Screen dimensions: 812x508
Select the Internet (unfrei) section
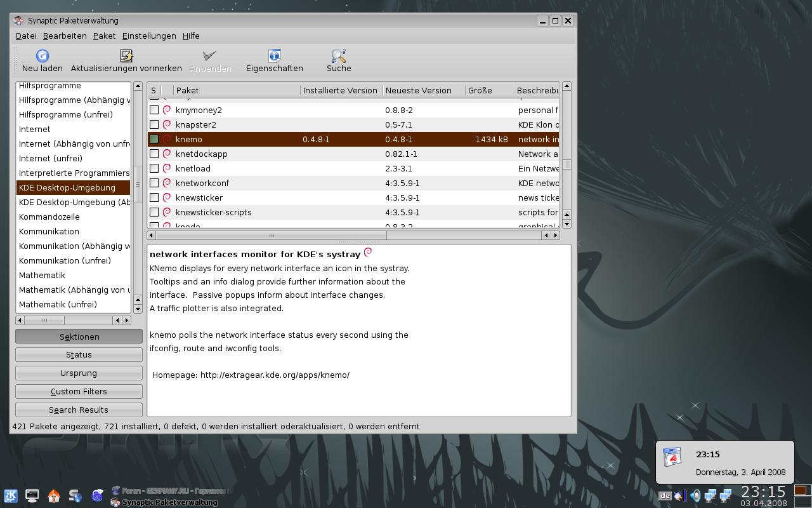[74, 158]
